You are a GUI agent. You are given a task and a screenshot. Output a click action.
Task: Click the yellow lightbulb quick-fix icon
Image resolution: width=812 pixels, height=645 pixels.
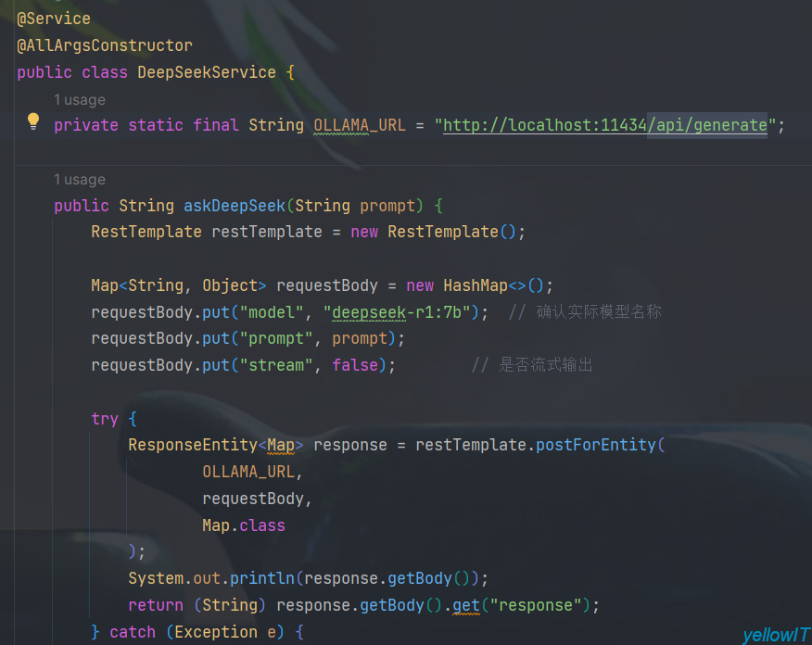coord(33,121)
